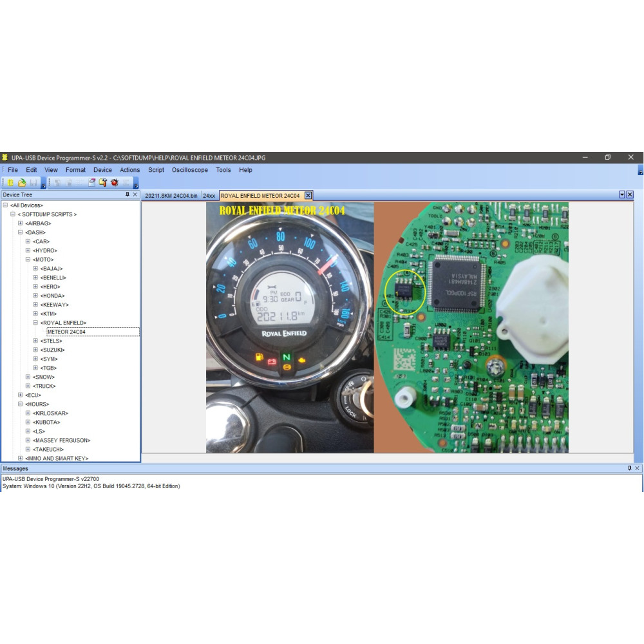The height and width of the screenshot is (644, 644).
Task: Pin the Device Tree panel
Action: coord(128,194)
